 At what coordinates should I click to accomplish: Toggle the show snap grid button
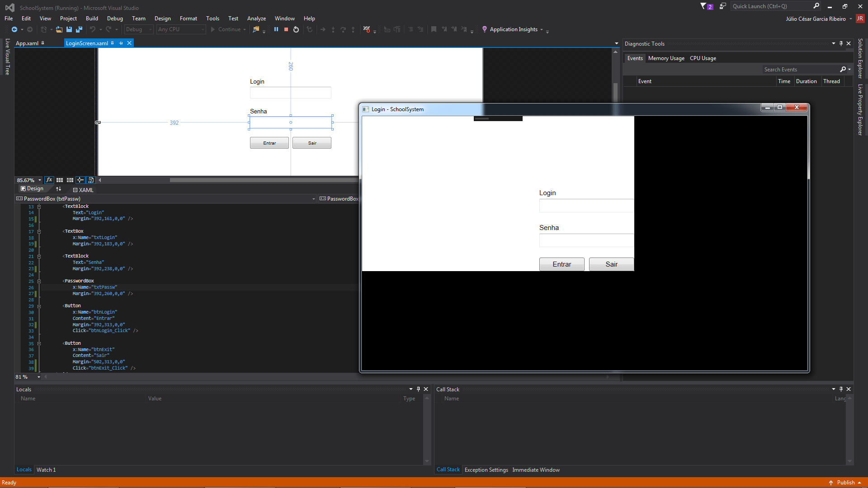pyautogui.click(x=60, y=180)
